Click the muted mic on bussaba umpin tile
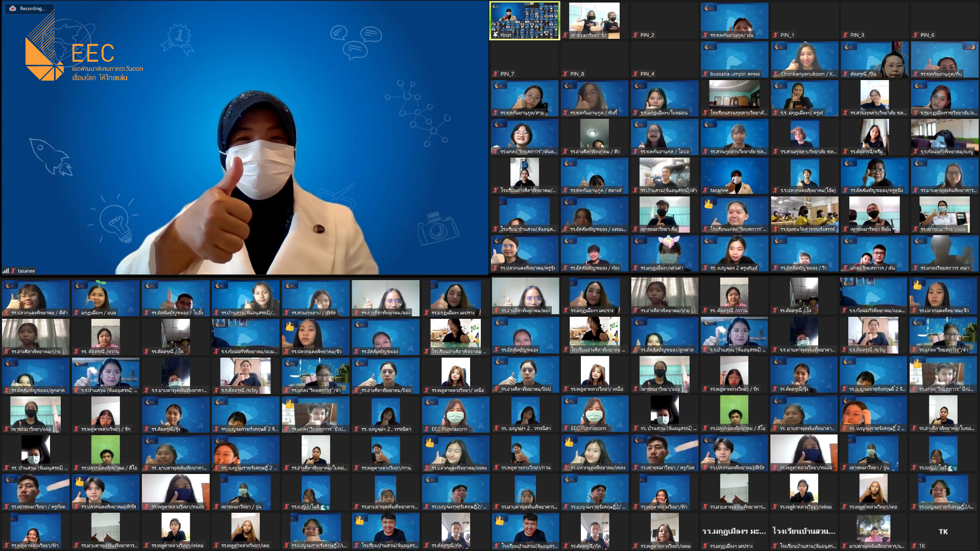The height and width of the screenshot is (551, 980). point(705,74)
